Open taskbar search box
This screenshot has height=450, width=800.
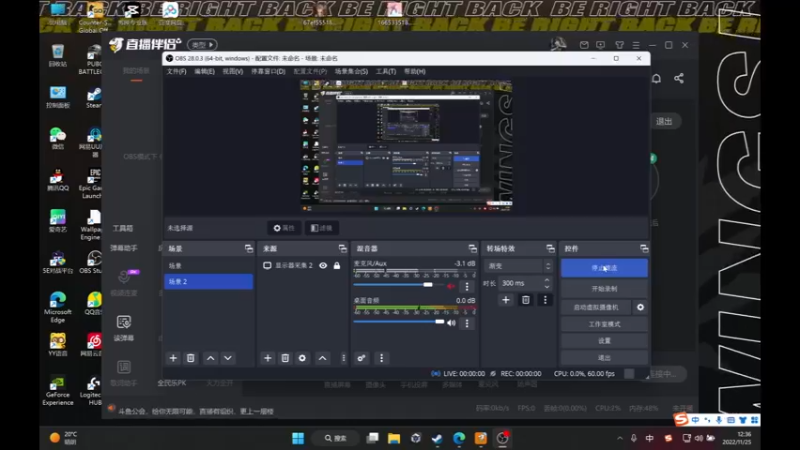pyautogui.click(x=336, y=438)
